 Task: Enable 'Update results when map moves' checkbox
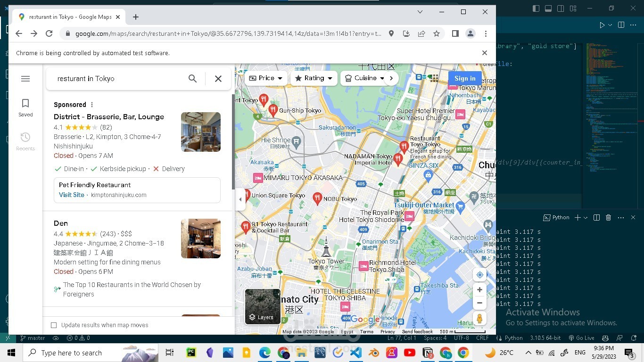[54, 325]
